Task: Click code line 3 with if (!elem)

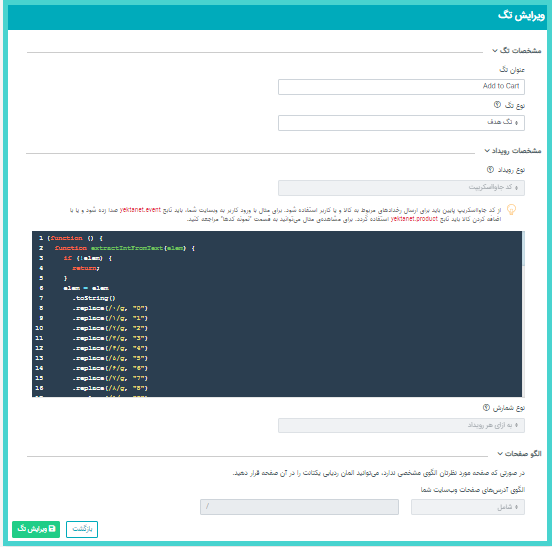Action: pyautogui.click(x=88, y=258)
